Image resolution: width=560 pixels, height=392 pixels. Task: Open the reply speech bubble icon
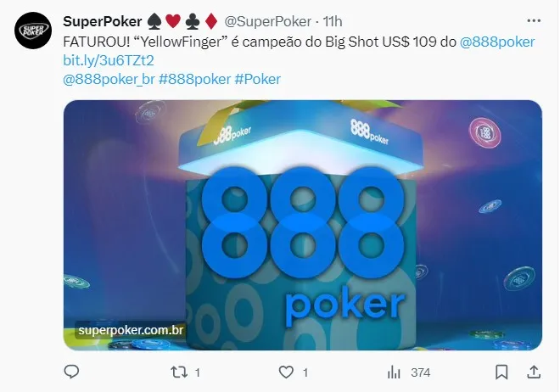pos(71,372)
